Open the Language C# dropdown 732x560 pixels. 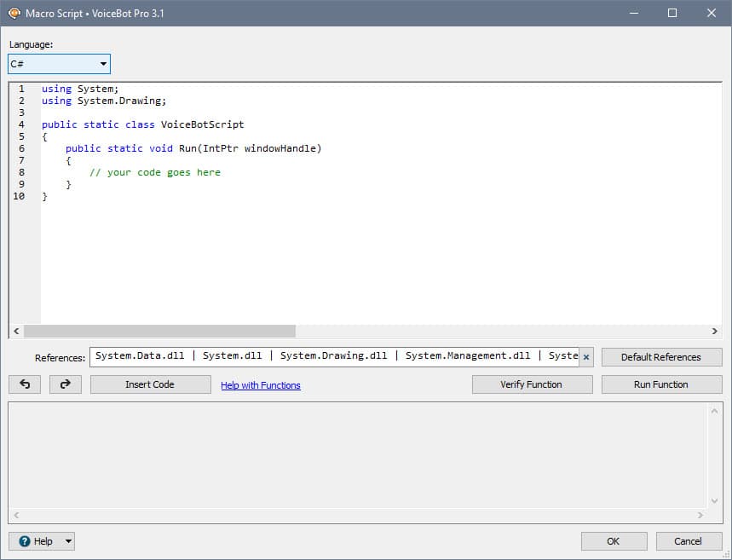(x=60, y=64)
